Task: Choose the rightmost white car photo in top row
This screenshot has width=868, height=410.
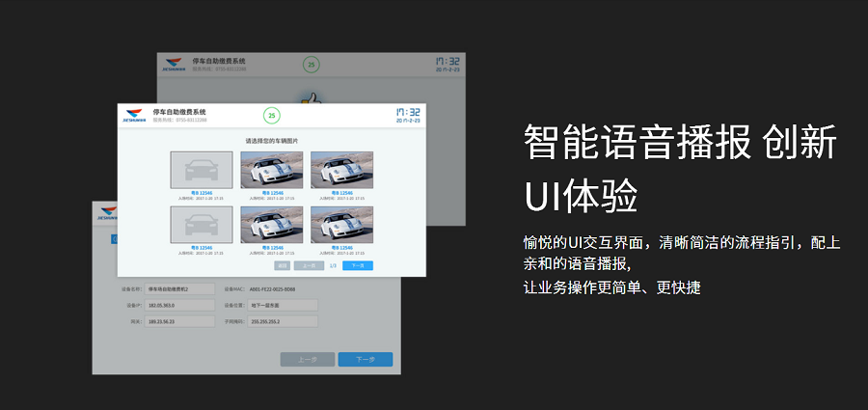Action: point(341,170)
